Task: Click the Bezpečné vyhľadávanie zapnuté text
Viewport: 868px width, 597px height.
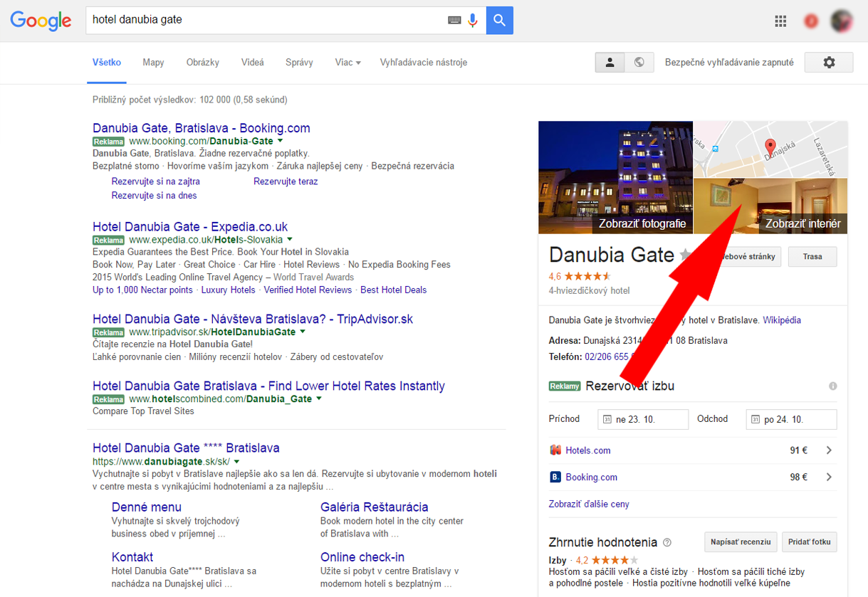Action: coord(729,63)
